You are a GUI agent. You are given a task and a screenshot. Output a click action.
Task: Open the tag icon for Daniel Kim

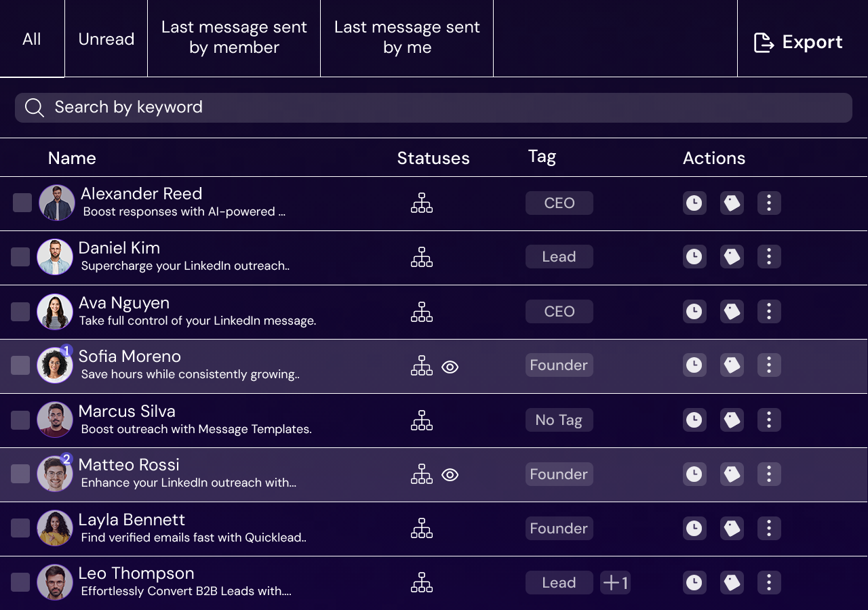pos(732,257)
